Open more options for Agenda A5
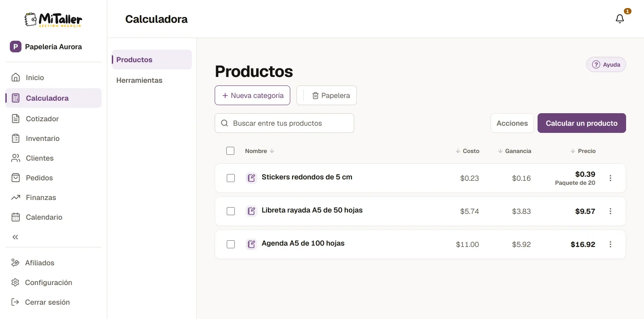 (610, 244)
